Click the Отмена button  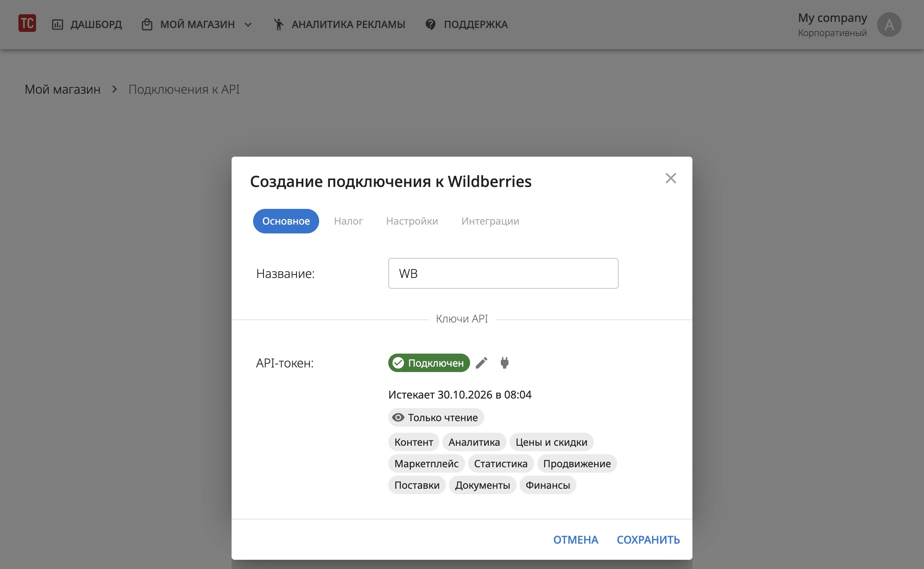tap(576, 540)
